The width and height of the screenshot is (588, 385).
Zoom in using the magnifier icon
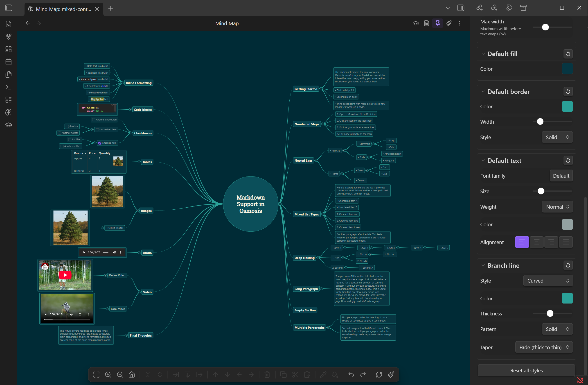click(108, 374)
